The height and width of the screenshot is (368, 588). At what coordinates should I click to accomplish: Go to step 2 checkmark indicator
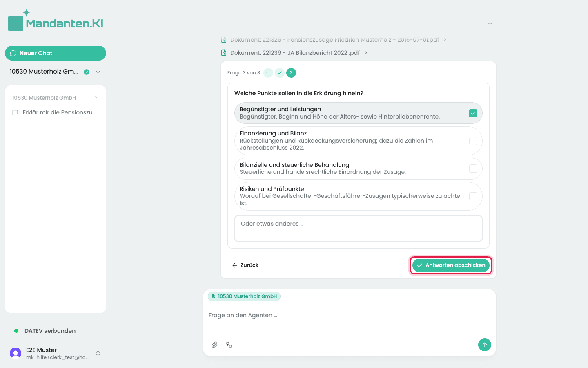[x=280, y=73]
